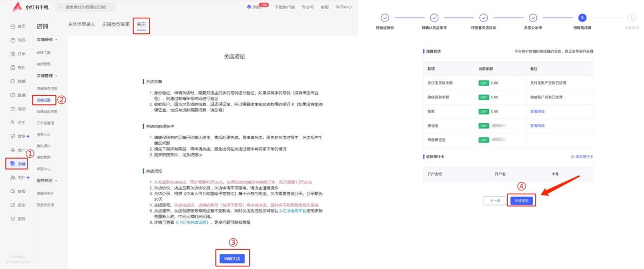Viewport: 644px width, 269px height.
Task: Focus the 搜索查找你想要的功能 search field
Action: pyautogui.click(x=85, y=7)
